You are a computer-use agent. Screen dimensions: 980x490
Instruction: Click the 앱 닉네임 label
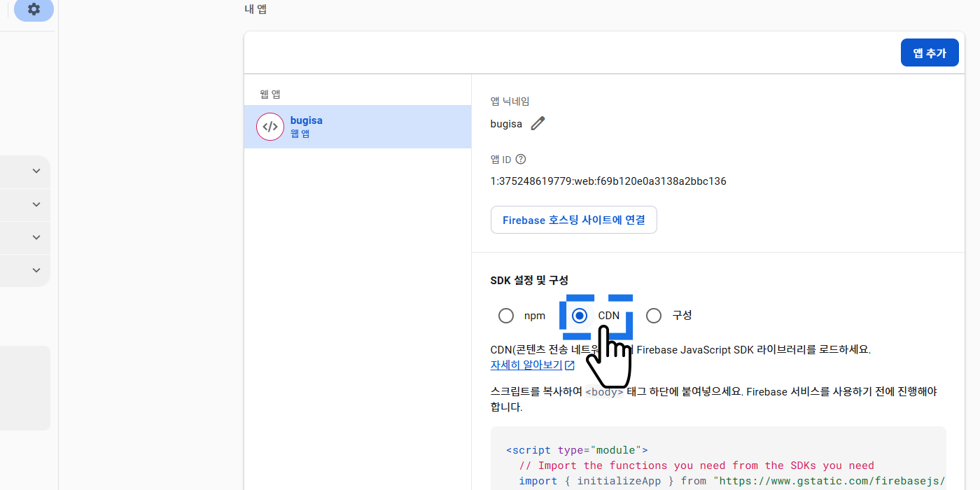tap(510, 101)
